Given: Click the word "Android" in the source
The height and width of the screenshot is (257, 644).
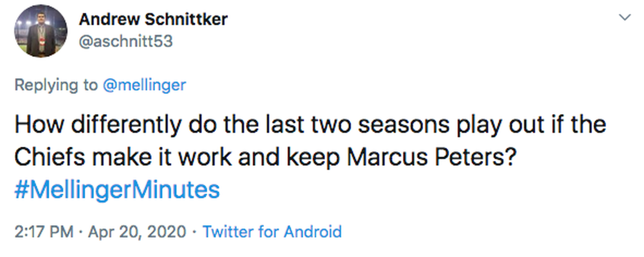Looking at the screenshot, I should click(312, 232).
